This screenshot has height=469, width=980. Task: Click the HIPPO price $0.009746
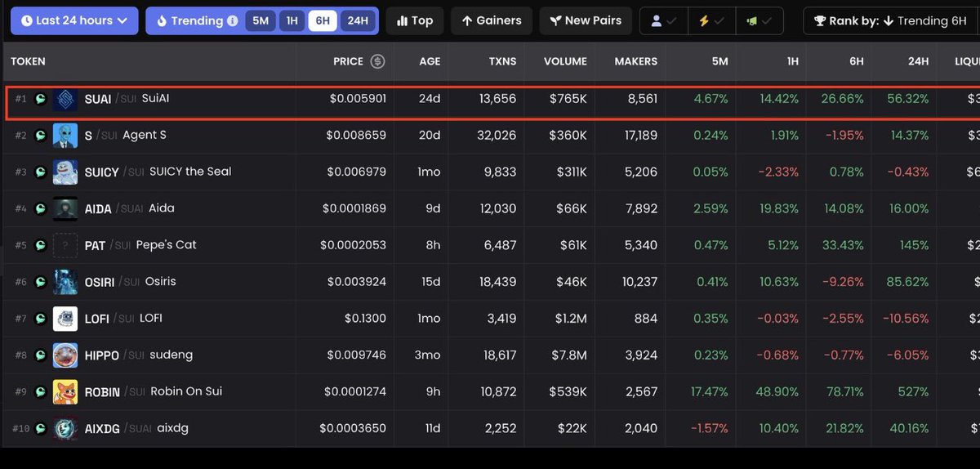coord(357,355)
